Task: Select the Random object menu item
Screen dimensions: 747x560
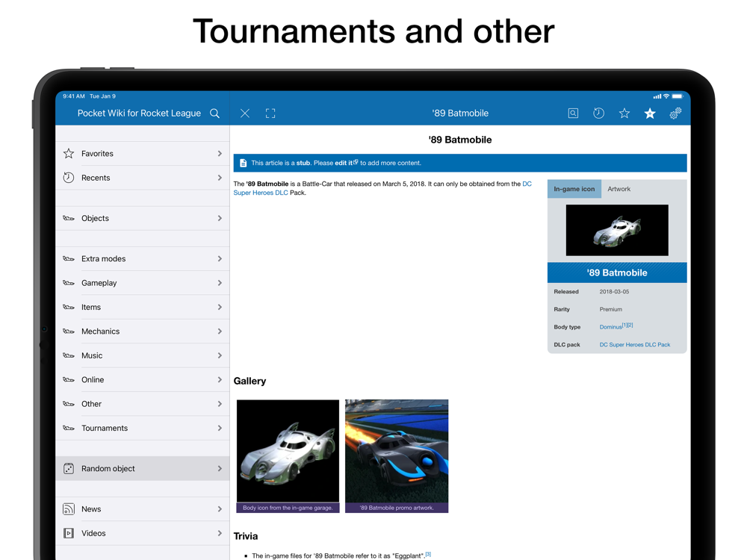Action: coord(143,469)
